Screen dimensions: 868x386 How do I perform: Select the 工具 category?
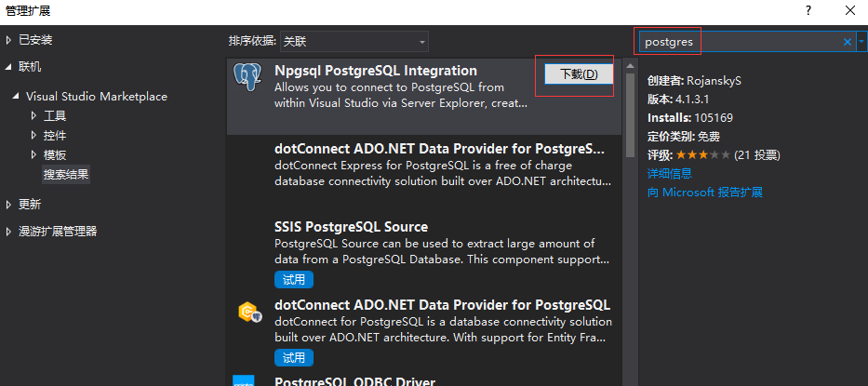coord(55,116)
